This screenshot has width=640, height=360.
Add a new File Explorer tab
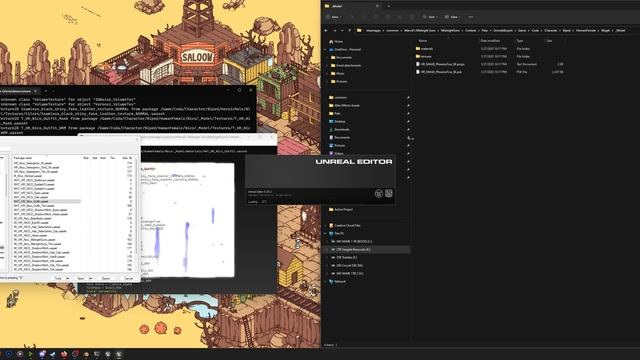(389, 6)
